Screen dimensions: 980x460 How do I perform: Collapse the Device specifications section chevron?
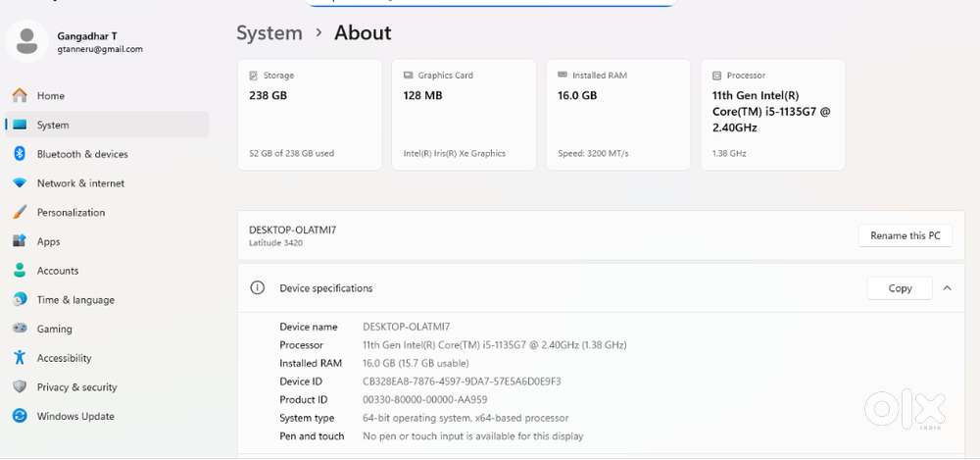click(947, 288)
